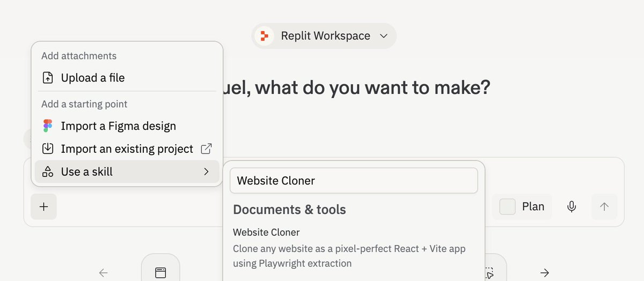Open the Use a skill submenu

pos(127,172)
